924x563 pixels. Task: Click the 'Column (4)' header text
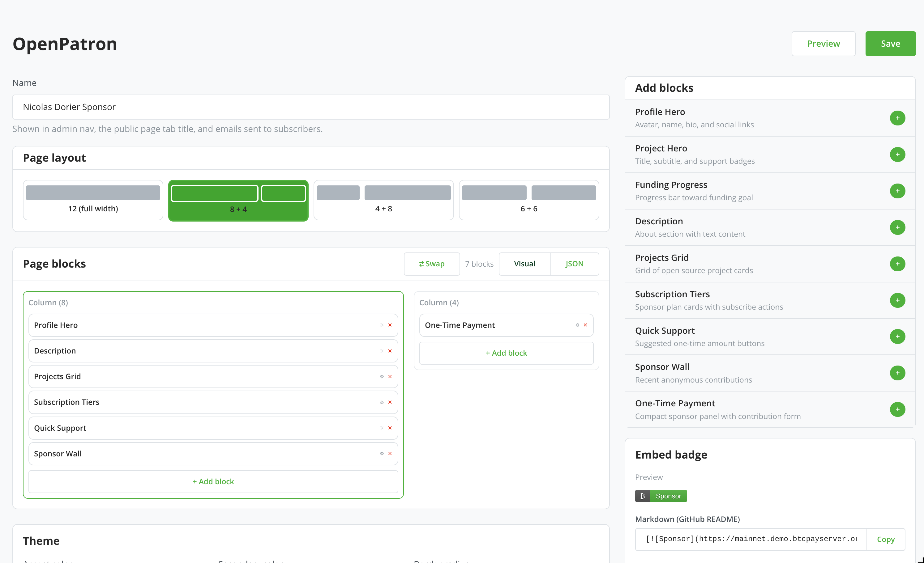point(439,303)
